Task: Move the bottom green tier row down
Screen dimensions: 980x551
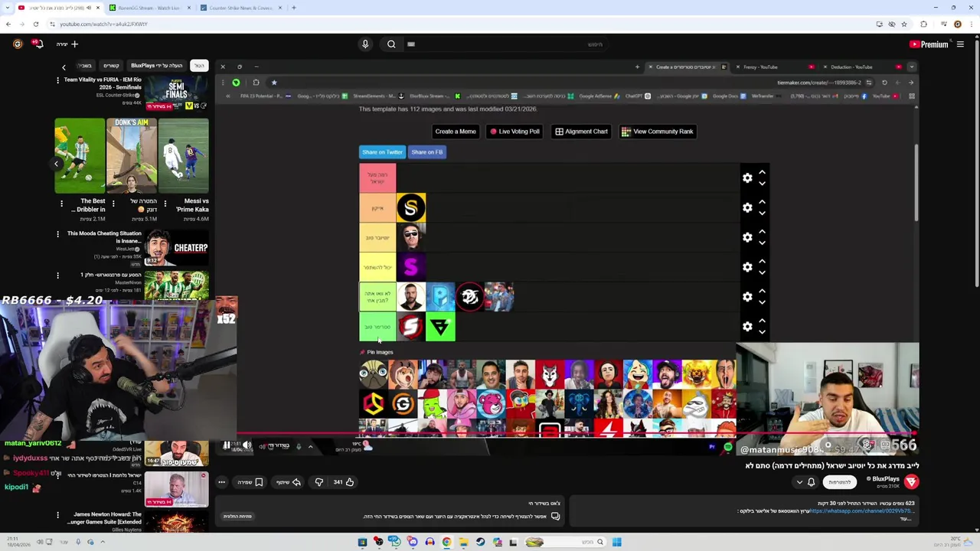Action: (x=762, y=332)
